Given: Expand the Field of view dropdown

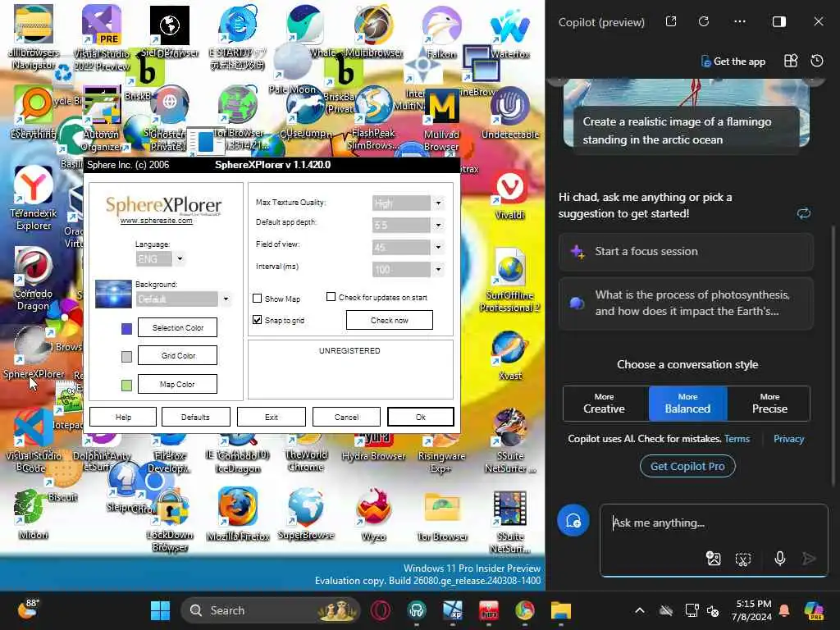Looking at the screenshot, I should coord(438,247).
